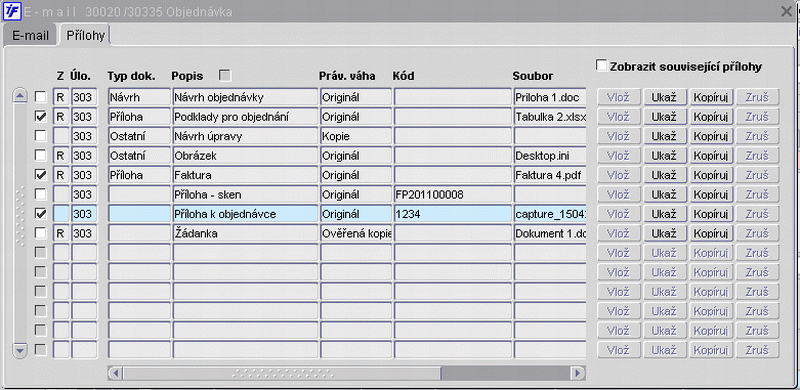This screenshot has width=800, height=390.
Task: Click the Popis field Faktura
Action: [x=245, y=175]
